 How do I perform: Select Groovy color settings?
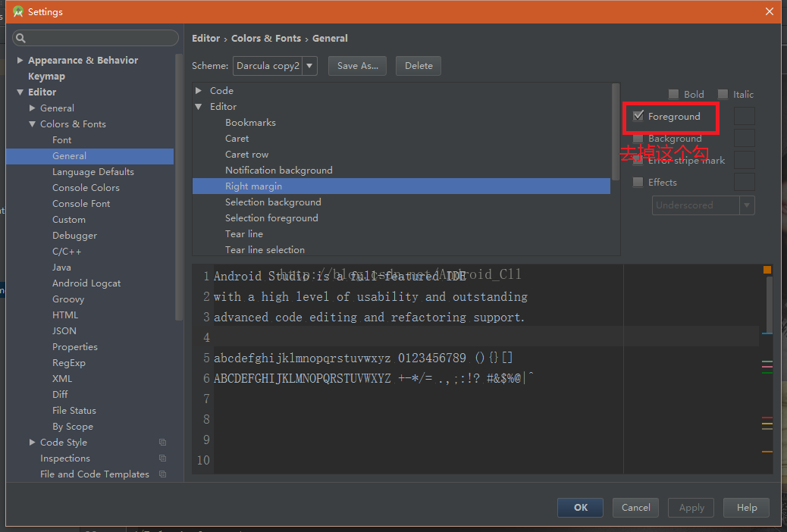(67, 299)
